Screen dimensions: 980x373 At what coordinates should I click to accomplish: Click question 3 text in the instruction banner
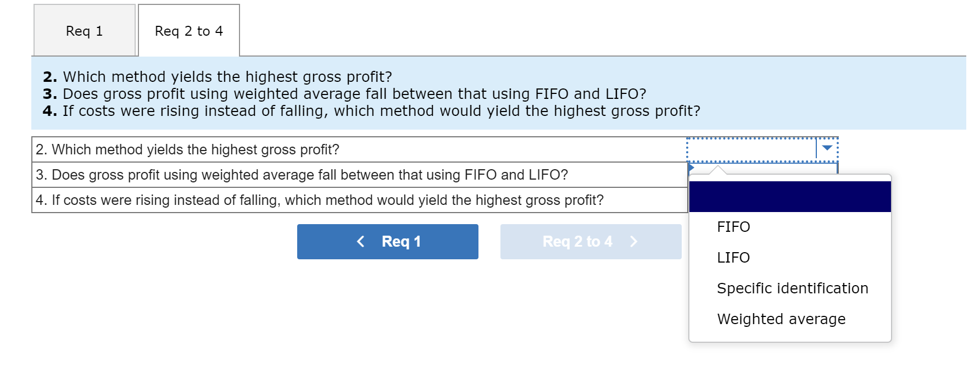point(354,94)
